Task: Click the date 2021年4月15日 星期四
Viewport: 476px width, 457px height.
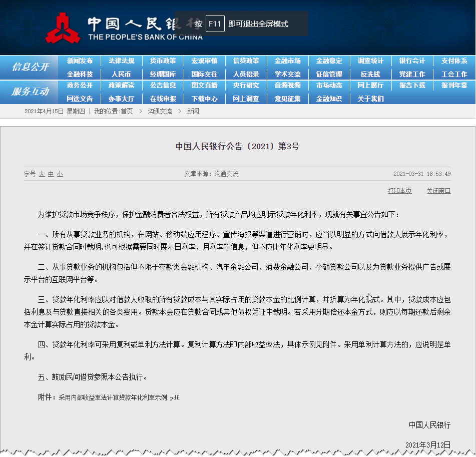Action: [55, 112]
